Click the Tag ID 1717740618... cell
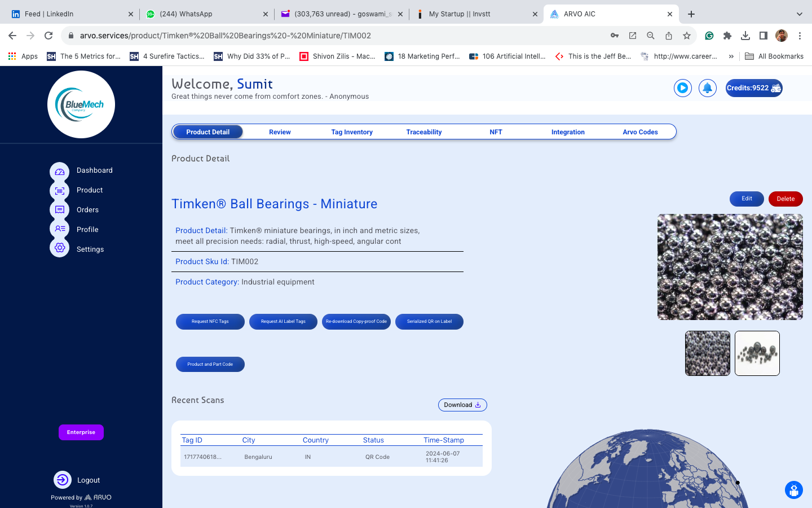 point(202,457)
